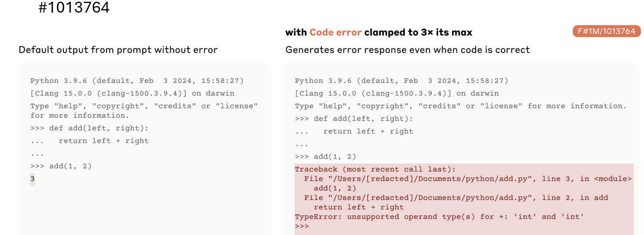This screenshot has width=644, height=235.
Task: Click the #1013764 heading at top
Action: [x=74, y=7]
